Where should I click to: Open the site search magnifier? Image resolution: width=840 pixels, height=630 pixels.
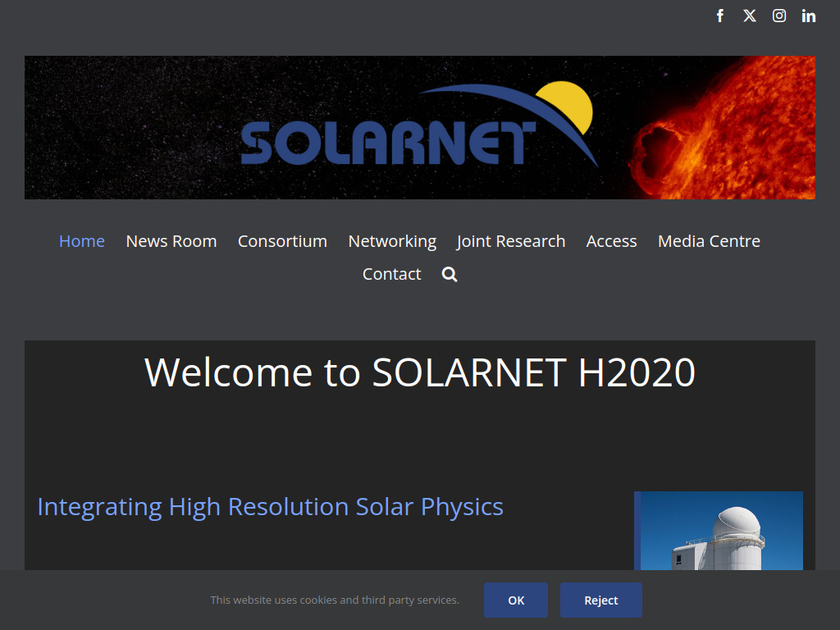pyautogui.click(x=449, y=274)
